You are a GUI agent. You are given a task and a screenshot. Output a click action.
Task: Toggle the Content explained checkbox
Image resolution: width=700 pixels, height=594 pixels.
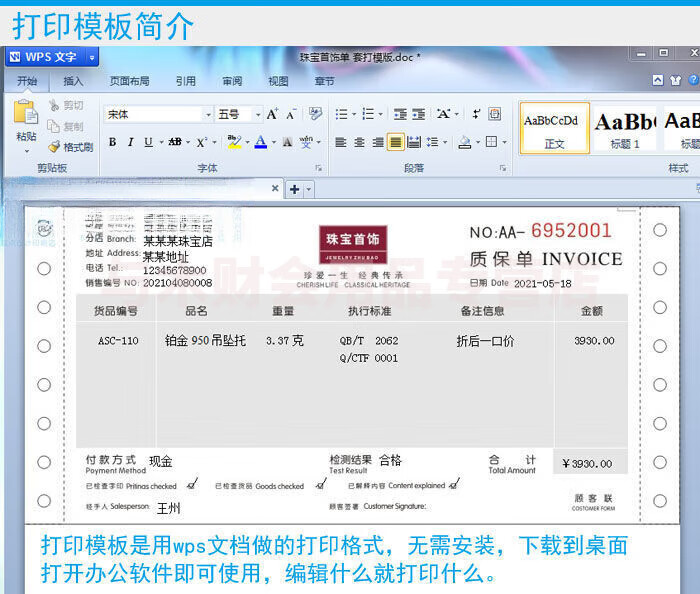[x=454, y=484]
